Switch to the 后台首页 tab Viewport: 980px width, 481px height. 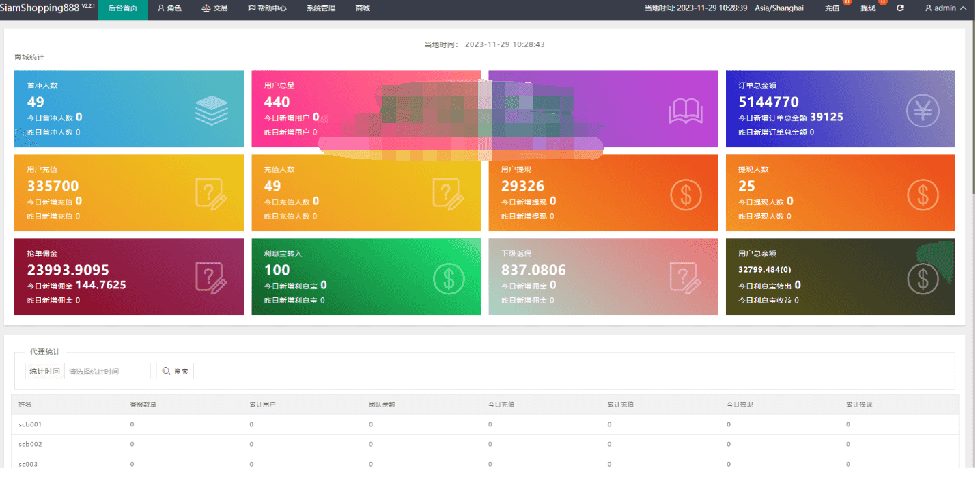(123, 8)
